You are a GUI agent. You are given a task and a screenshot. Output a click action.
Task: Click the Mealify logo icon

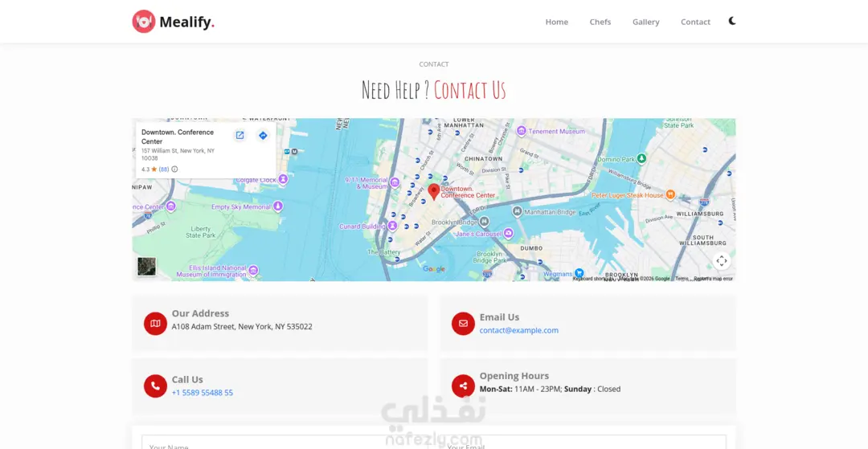click(143, 22)
